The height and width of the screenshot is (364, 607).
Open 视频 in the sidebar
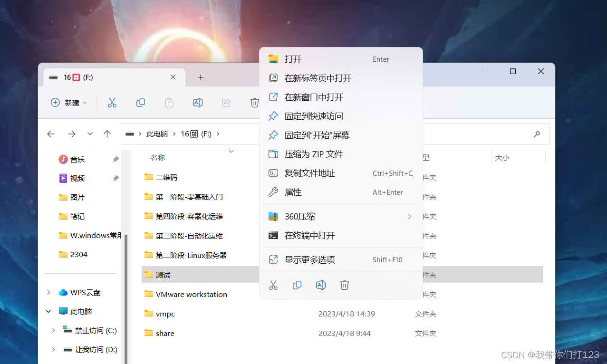click(x=77, y=178)
